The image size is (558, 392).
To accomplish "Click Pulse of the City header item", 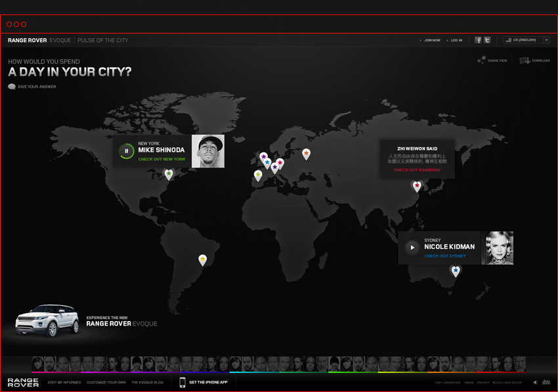I will click(103, 40).
